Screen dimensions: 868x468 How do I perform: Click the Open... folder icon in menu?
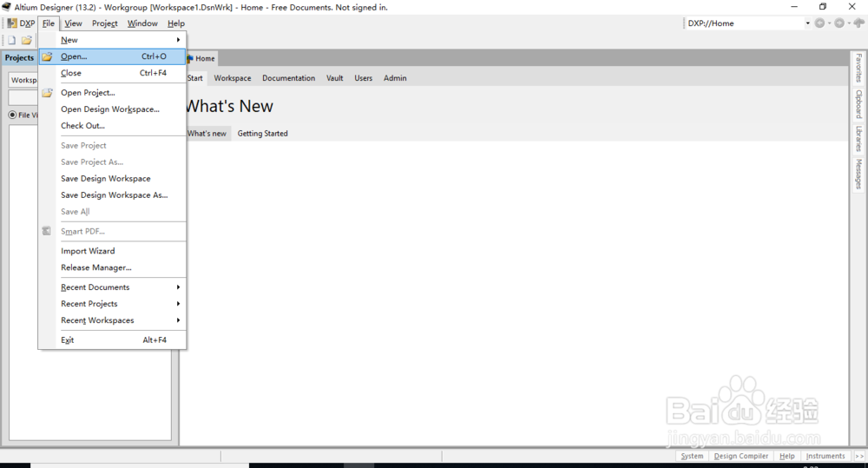tap(47, 56)
